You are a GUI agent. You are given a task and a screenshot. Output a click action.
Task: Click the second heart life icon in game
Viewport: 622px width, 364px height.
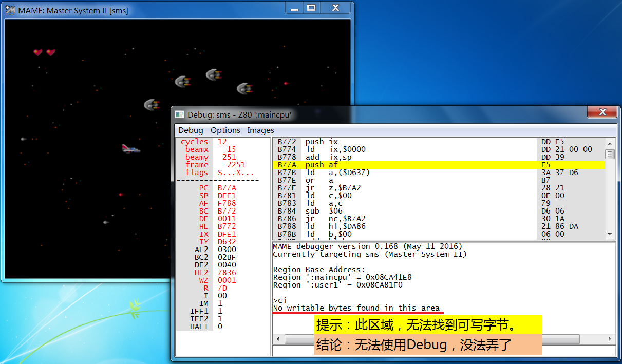click(50, 52)
